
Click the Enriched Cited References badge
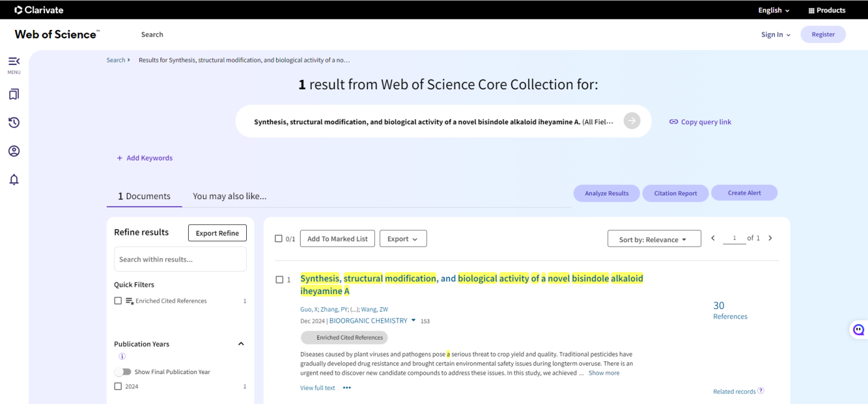point(344,337)
